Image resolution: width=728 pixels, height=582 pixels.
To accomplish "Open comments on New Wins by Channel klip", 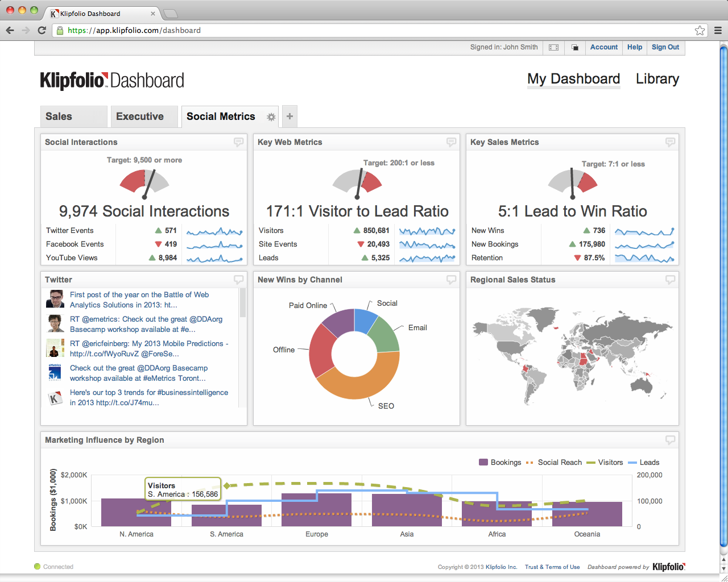I will click(x=452, y=280).
